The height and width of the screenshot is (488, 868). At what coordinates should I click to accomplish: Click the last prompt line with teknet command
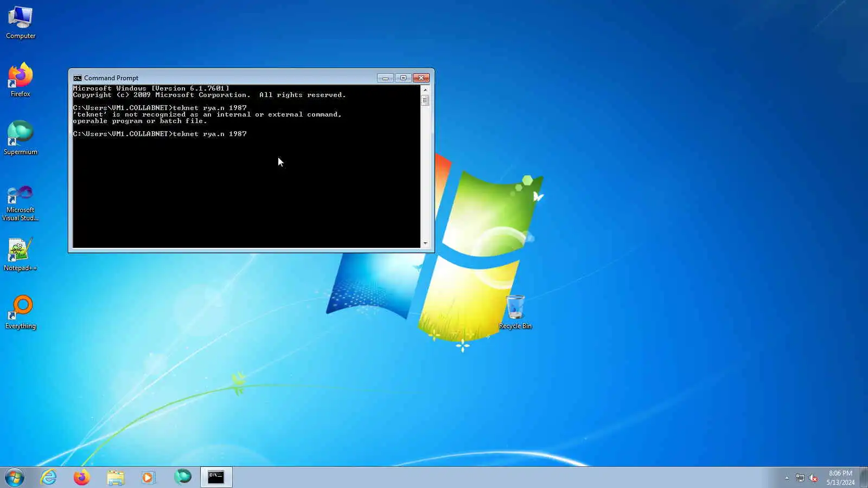point(160,134)
